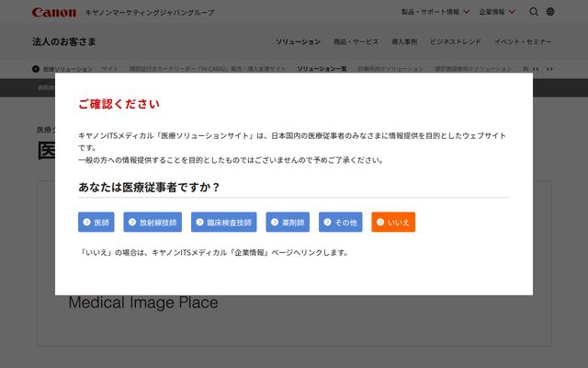The height and width of the screenshot is (368, 588).
Task: Open ソリューション menu item
Action: 298,41
